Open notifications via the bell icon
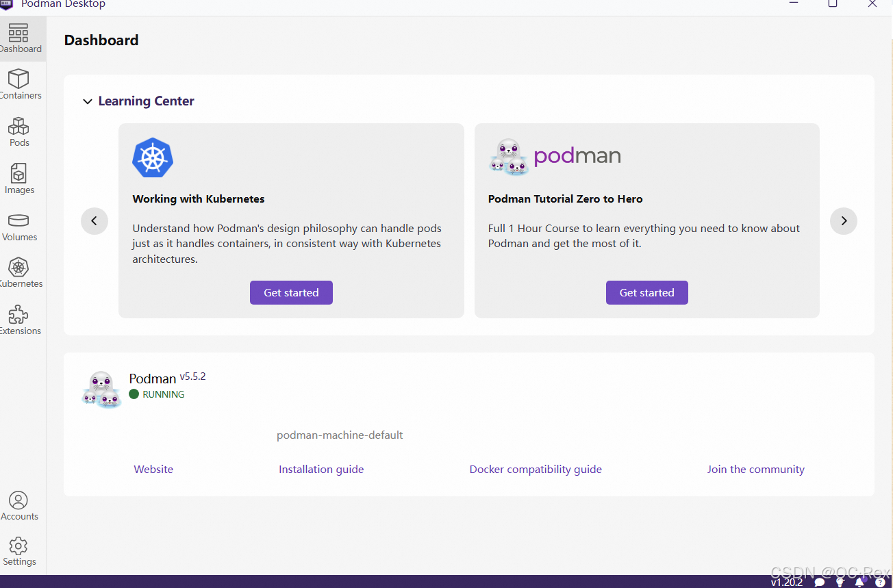Viewport: 893px width, 588px height. (x=860, y=581)
